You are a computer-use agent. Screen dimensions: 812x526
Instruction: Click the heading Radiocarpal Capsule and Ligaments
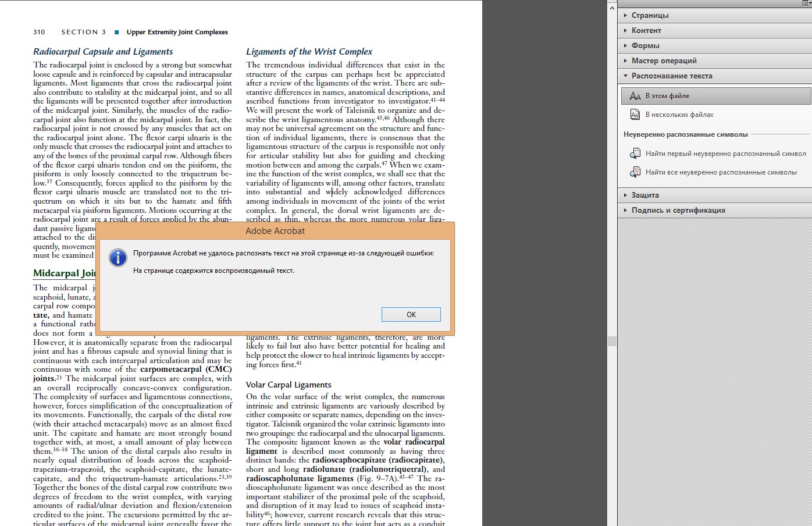[103, 52]
